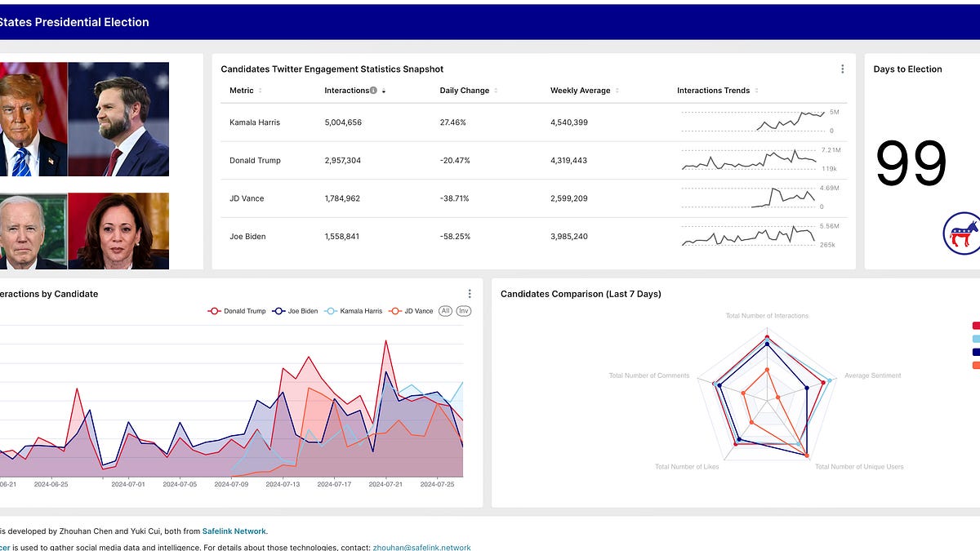This screenshot has width=980, height=551.
Task: Open the Twitter Engagement Statistics card options menu
Action: coord(842,69)
